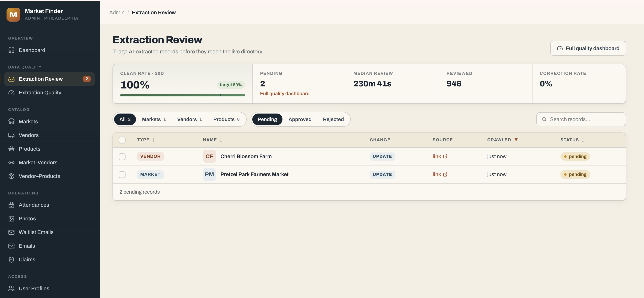This screenshot has height=298, width=644.
Task: Open the Pretzel Park Farmers Market record
Action: [x=254, y=174]
